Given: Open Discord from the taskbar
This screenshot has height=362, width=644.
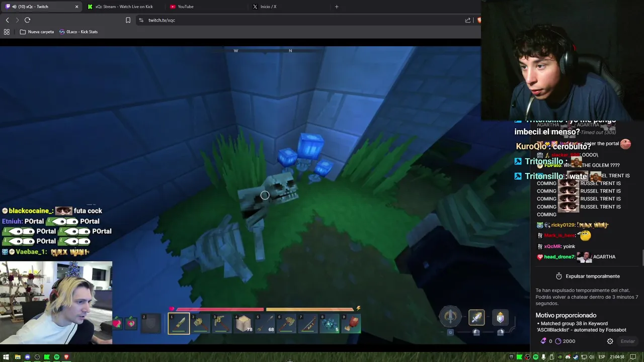Looking at the screenshot, I should click(27, 357).
